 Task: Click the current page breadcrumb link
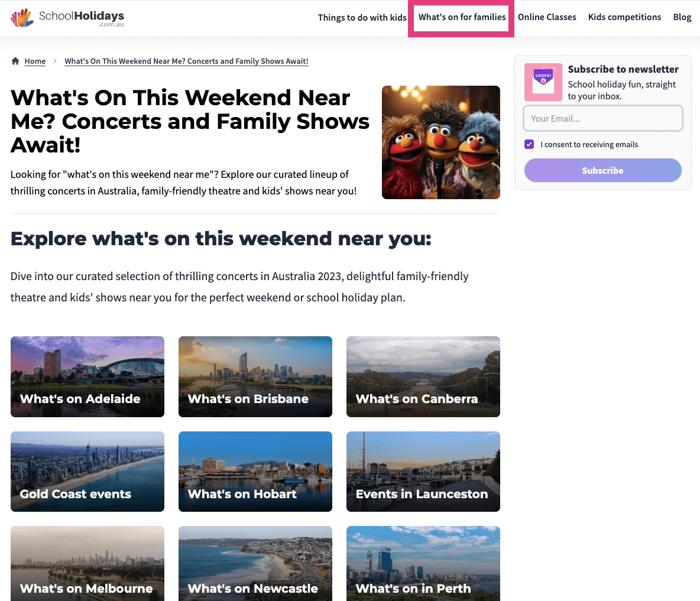186,61
